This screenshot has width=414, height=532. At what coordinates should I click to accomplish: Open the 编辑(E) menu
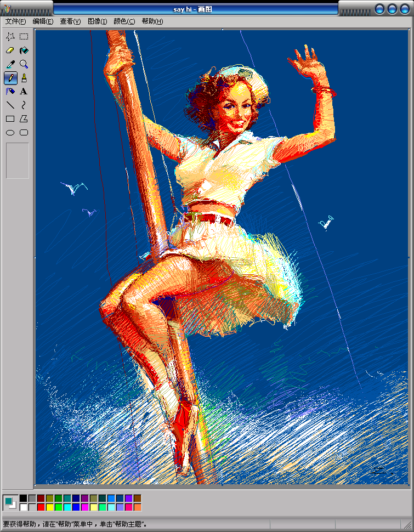point(43,21)
